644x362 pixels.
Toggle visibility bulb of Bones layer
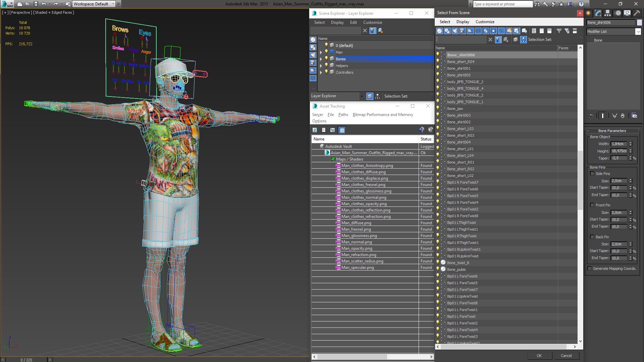326,59
